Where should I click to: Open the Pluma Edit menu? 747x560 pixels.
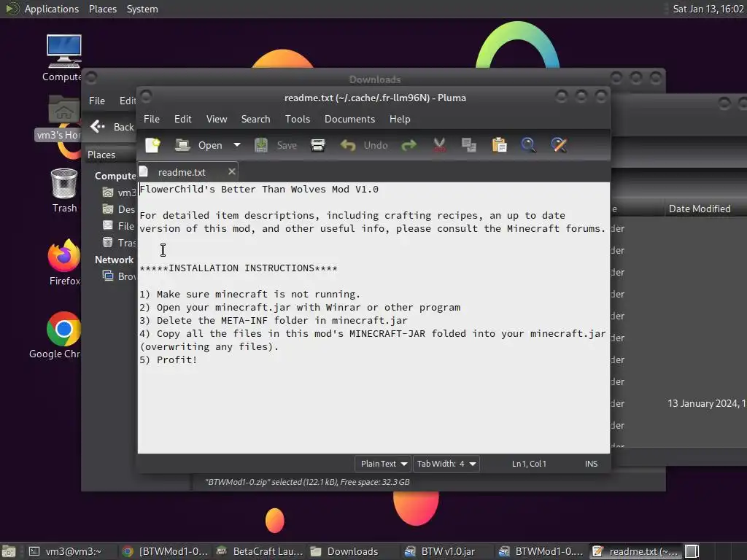(x=183, y=119)
